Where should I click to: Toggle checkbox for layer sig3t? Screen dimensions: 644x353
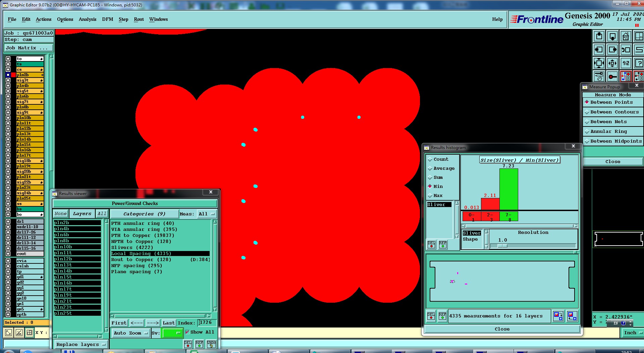tap(8, 80)
